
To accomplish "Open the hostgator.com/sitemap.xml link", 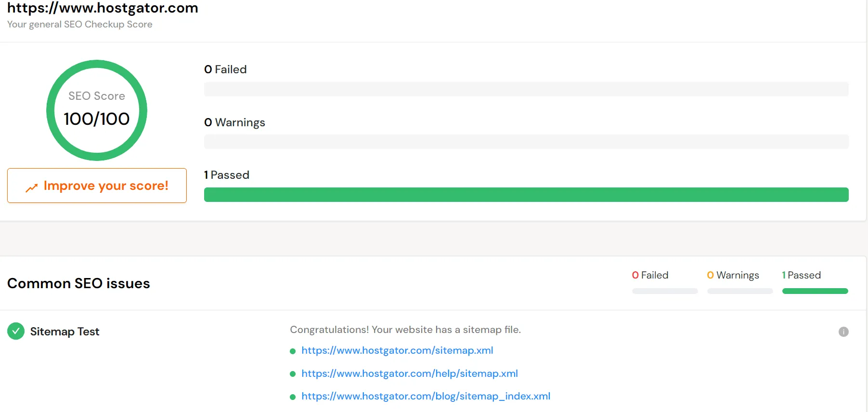I will click(x=397, y=350).
